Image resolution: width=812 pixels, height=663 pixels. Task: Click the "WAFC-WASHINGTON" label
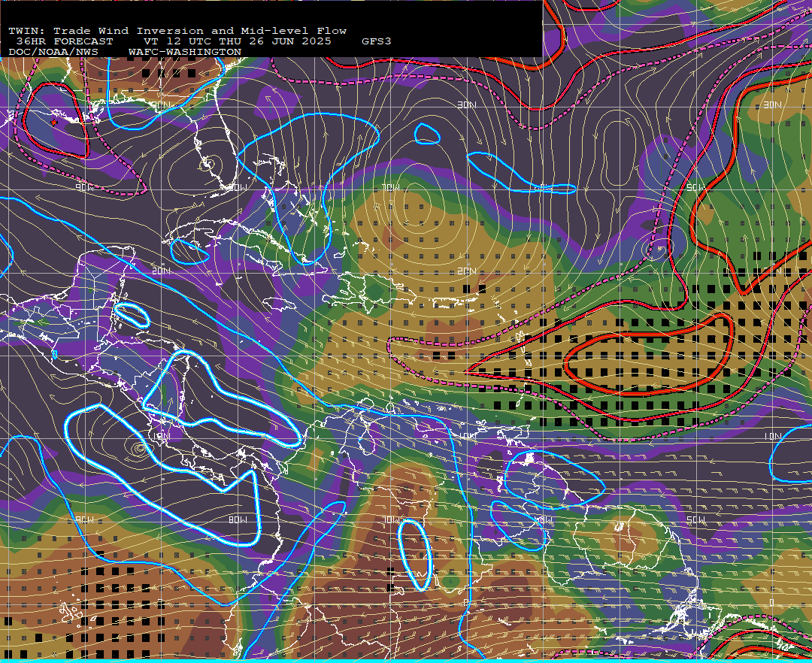(184, 53)
